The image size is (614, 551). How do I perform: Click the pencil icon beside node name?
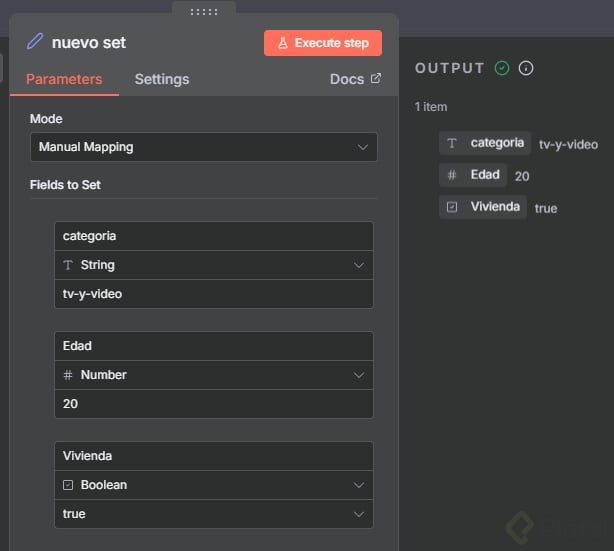click(36, 42)
